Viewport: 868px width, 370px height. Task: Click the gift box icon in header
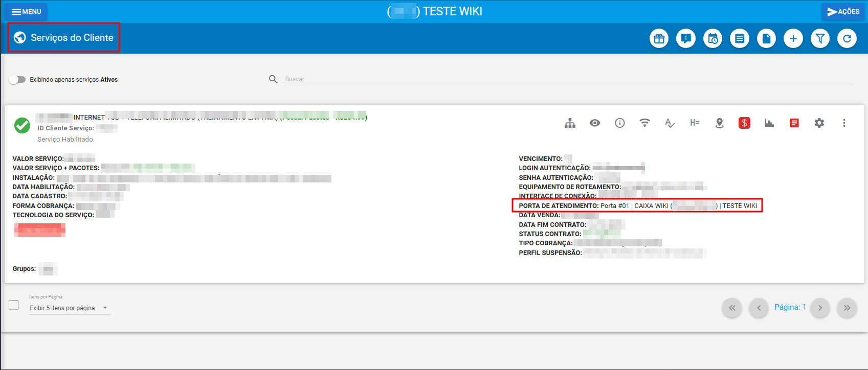tap(659, 38)
